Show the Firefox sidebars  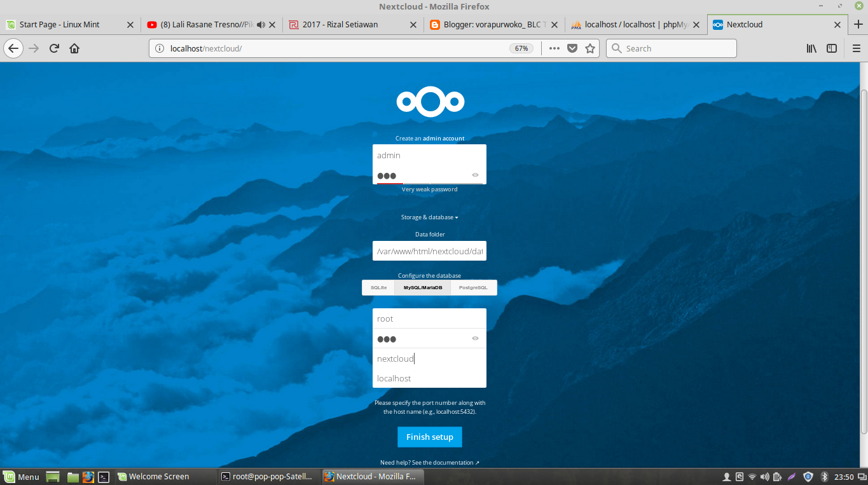[832, 48]
